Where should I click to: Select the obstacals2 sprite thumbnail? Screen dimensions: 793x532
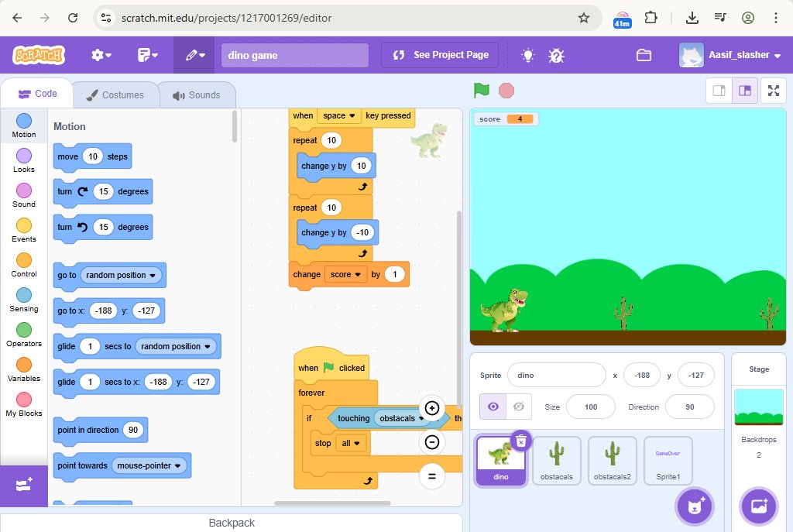tap(612, 460)
